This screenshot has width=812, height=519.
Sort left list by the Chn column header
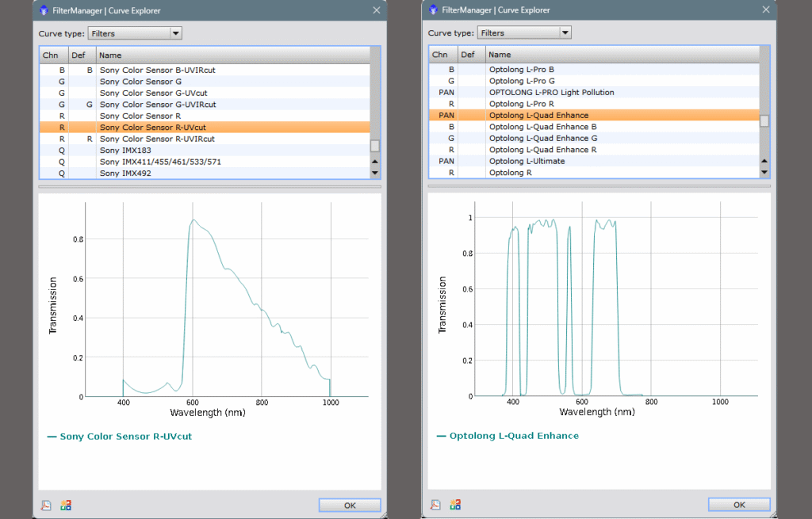coord(54,55)
